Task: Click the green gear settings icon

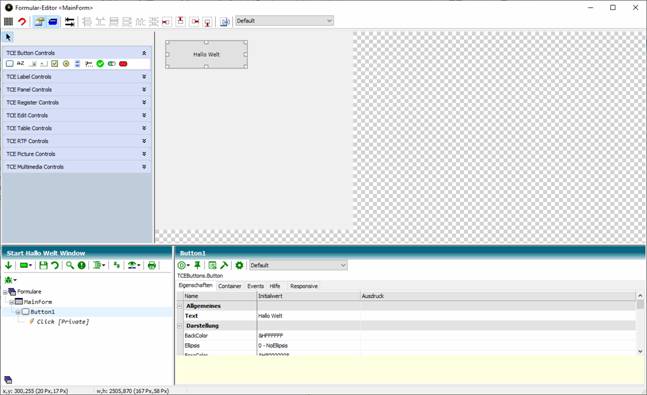Action: tap(239, 265)
